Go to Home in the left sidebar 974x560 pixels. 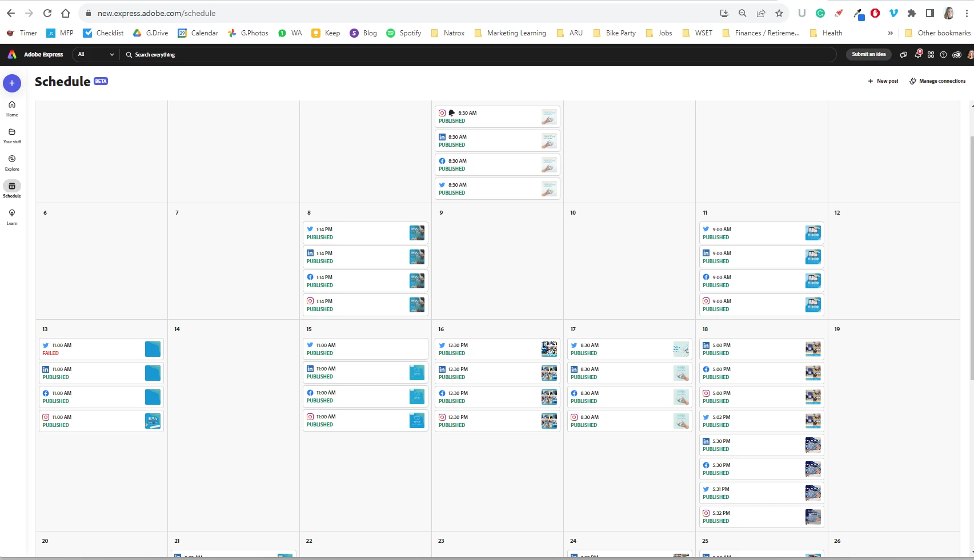click(12, 108)
